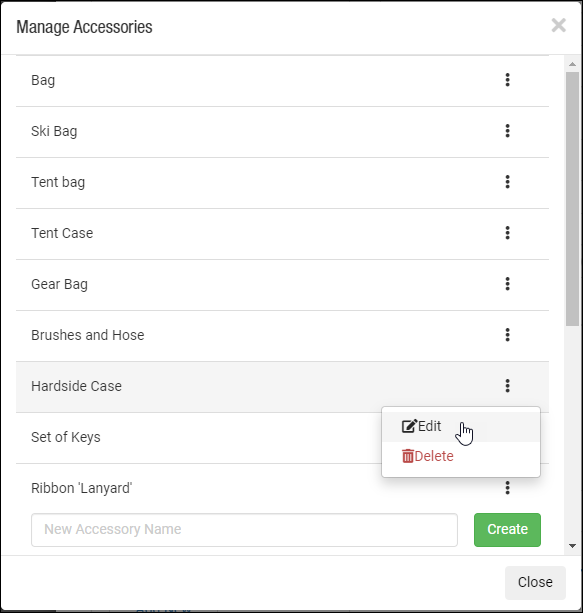The height and width of the screenshot is (613, 583).
Task: Open the three-dot menu for Bag
Action: pos(507,80)
